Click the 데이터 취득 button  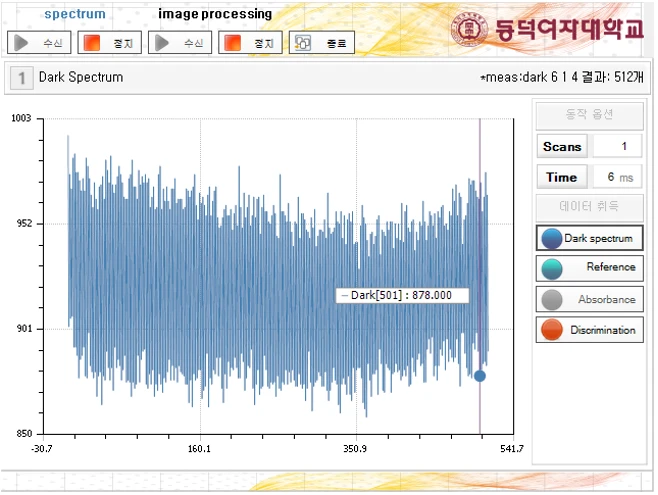[590, 207]
